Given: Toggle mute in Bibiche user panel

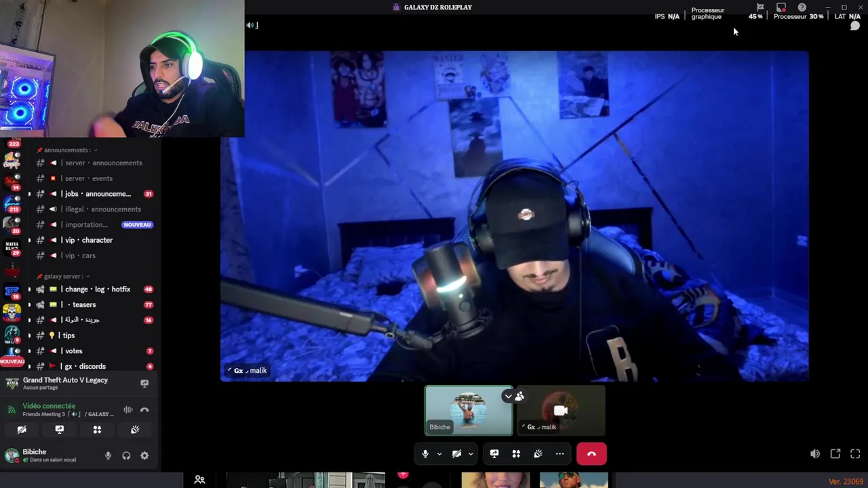Looking at the screenshot, I should (108, 455).
